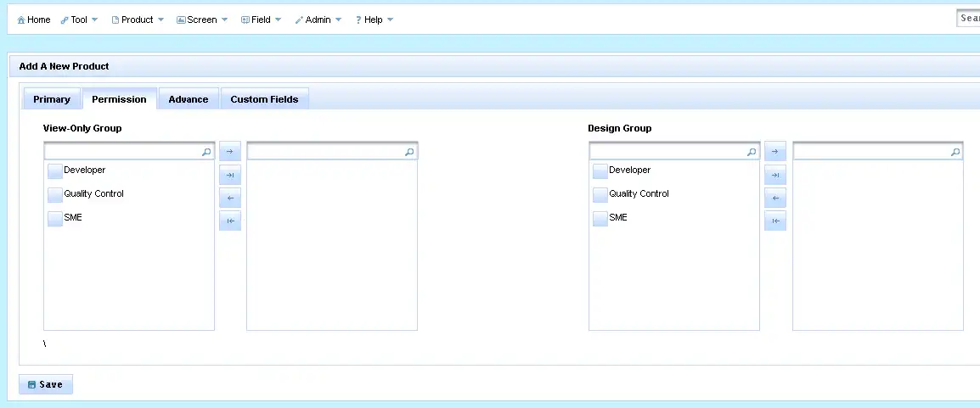Image resolution: width=980 pixels, height=408 pixels.
Task: Click the View-Only Group available search field
Action: [129, 152]
